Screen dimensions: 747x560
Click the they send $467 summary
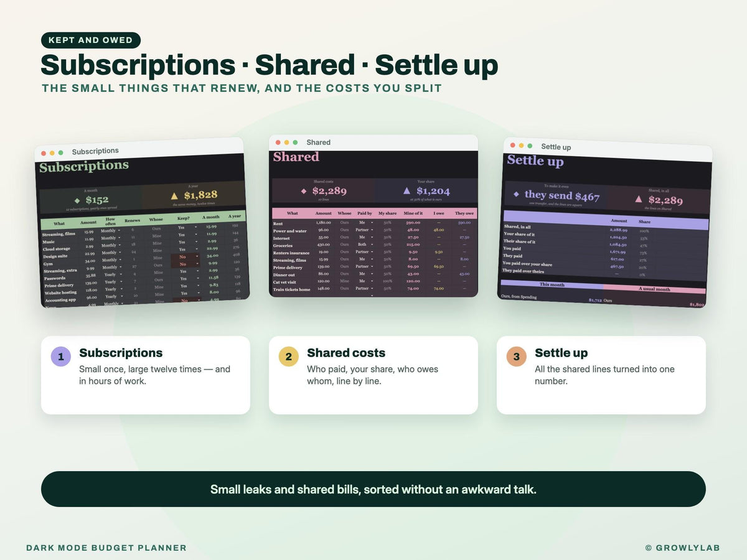(562, 195)
